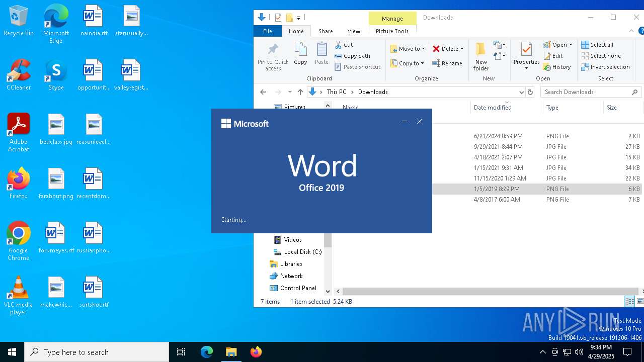Open the Windows Start menu

[x=12, y=352]
